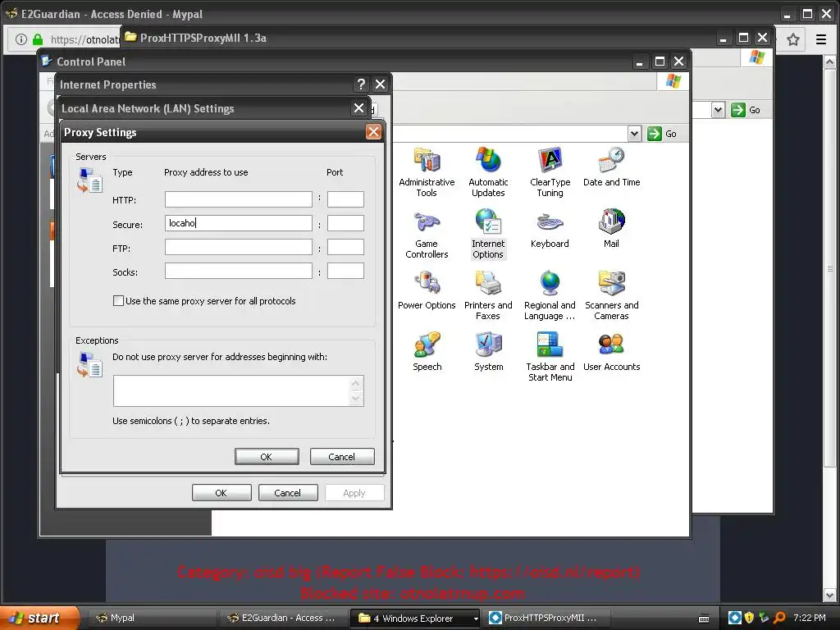Click the site info icon in Mypal address bar

pyautogui.click(x=21, y=39)
